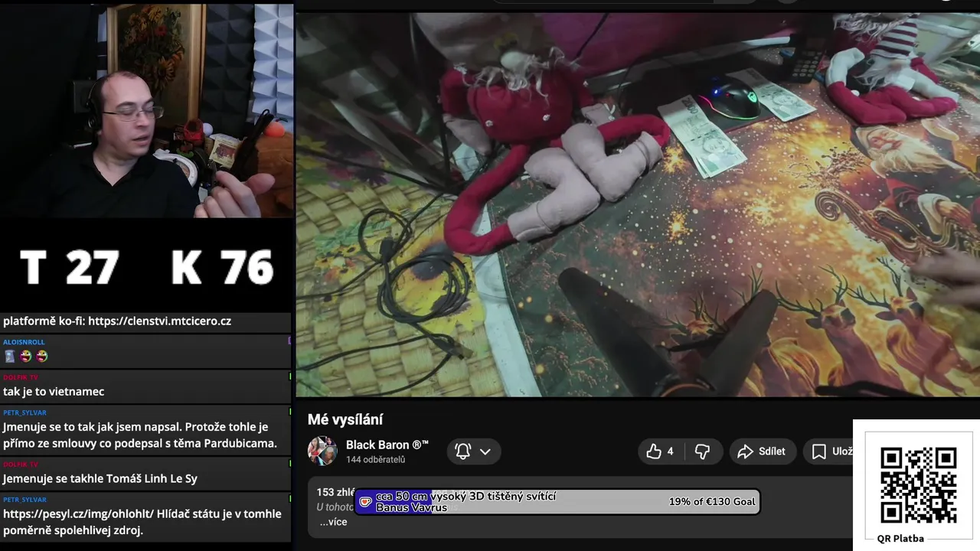Click the 144 odběratelů subscriber count
Image resolution: width=980 pixels, height=551 pixels.
coord(376,460)
